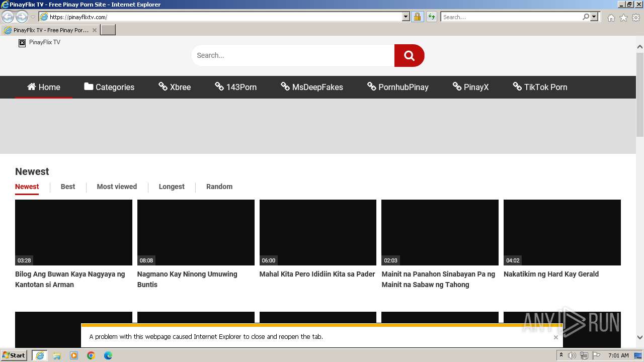Open a new blank tab
The width and height of the screenshot is (644, 362).
108,30
